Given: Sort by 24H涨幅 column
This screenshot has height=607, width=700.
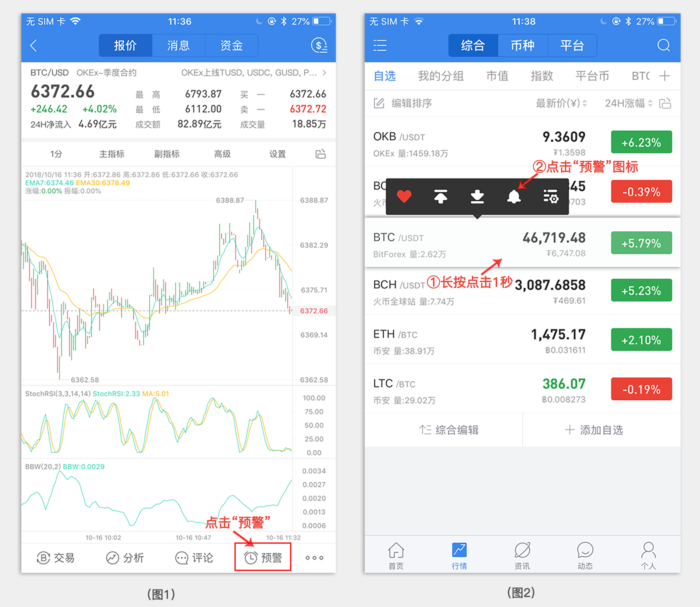Looking at the screenshot, I should pyautogui.click(x=629, y=103).
